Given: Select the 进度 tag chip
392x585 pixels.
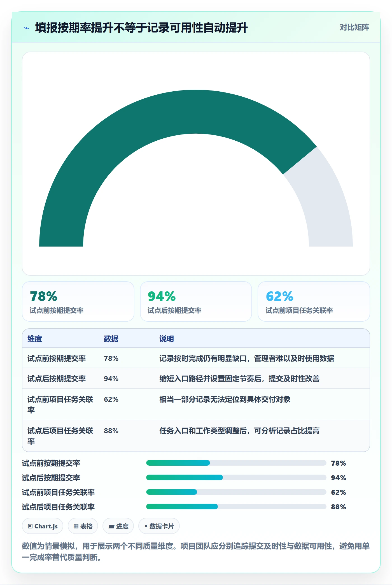Looking at the screenshot, I should click(x=118, y=526).
